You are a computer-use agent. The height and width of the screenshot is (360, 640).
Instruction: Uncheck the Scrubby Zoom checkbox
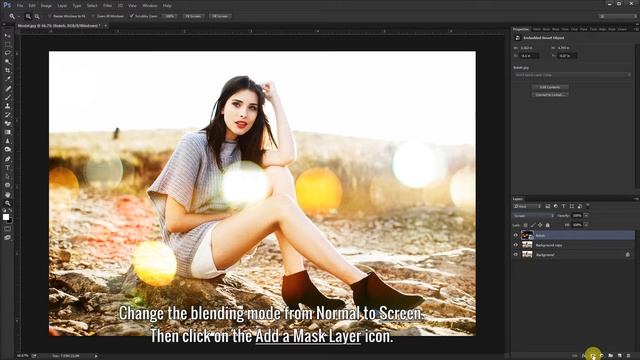[x=131, y=16]
